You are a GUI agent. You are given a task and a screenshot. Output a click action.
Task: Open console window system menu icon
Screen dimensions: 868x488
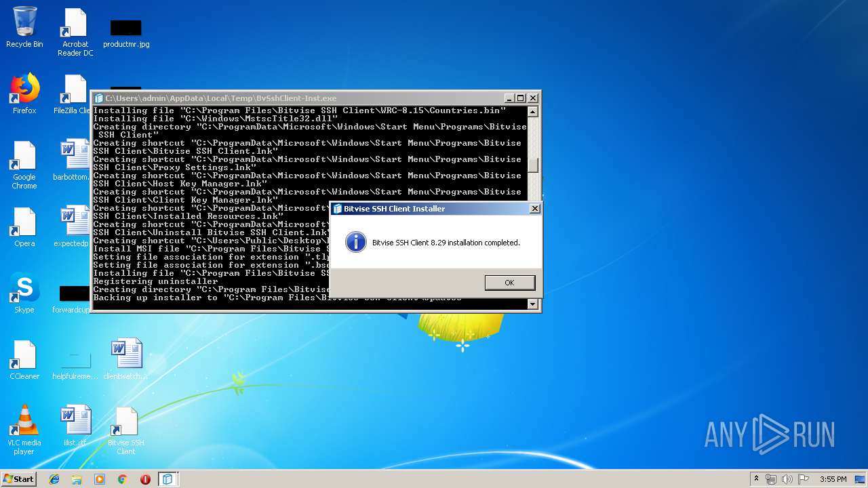pyautogui.click(x=98, y=98)
